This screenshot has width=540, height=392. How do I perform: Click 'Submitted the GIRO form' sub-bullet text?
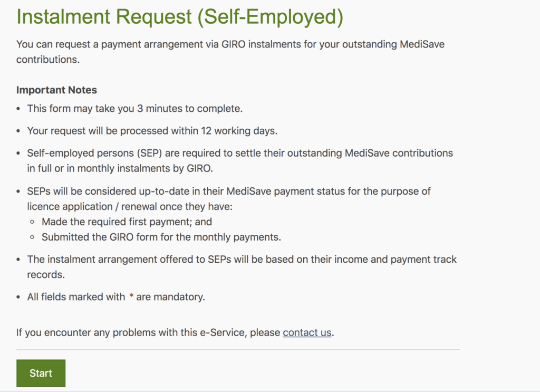(x=161, y=237)
